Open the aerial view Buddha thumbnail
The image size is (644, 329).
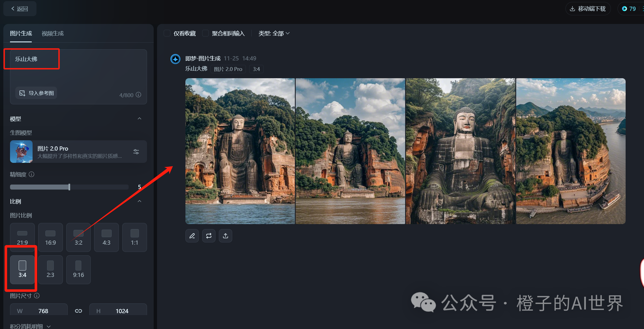pos(571,151)
